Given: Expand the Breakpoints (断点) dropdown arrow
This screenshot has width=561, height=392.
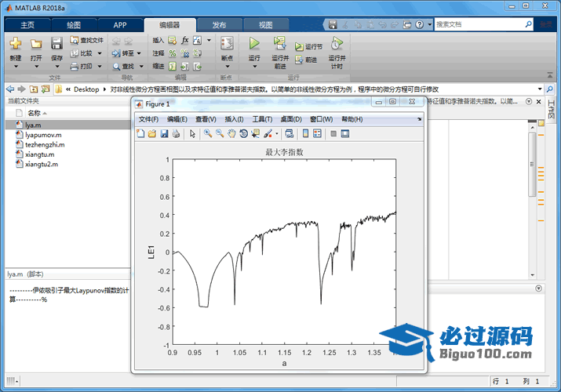Looking at the screenshot, I should [x=228, y=67].
